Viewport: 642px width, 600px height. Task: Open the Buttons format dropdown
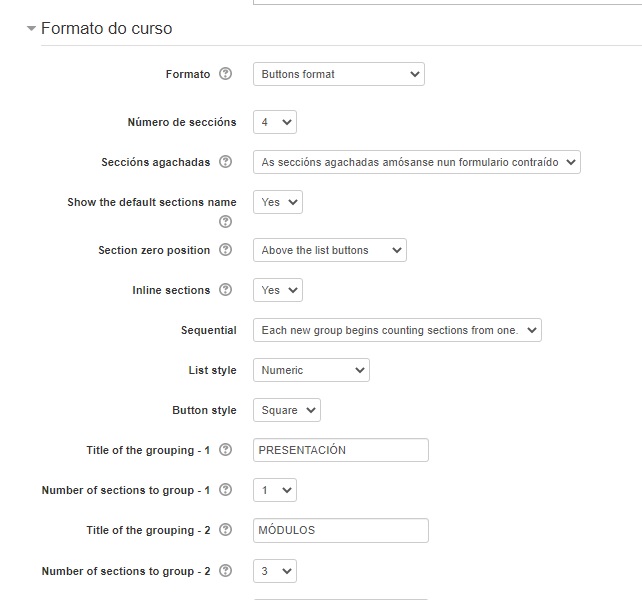point(338,74)
